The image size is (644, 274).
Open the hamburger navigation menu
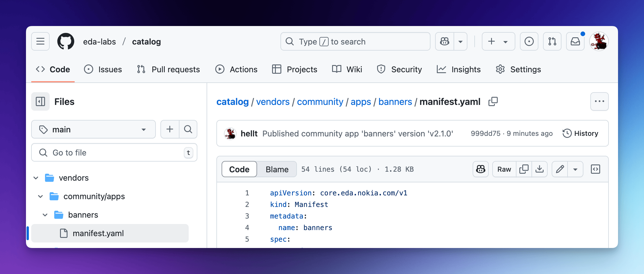(x=40, y=41)
